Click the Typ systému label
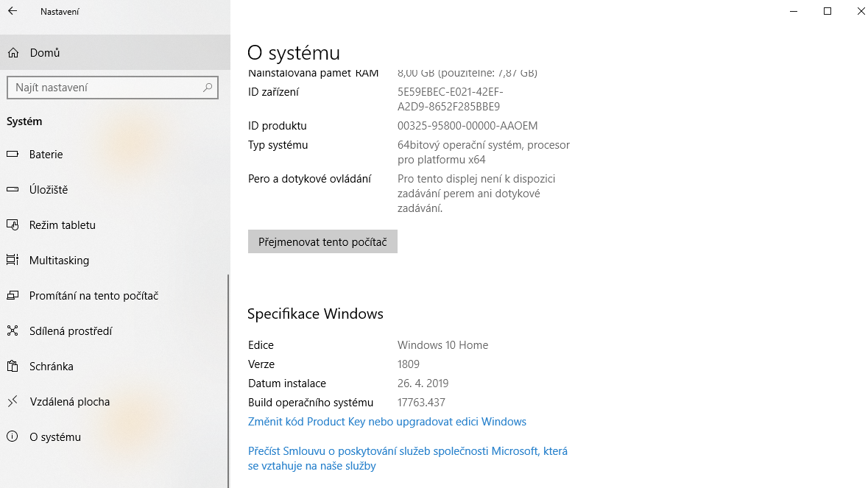868x488 pixels. (278, 145)
